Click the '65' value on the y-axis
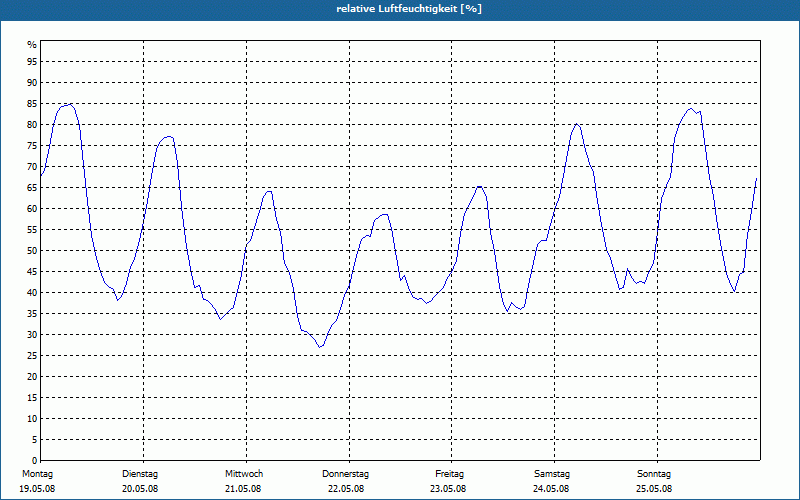 coord(32,188)
